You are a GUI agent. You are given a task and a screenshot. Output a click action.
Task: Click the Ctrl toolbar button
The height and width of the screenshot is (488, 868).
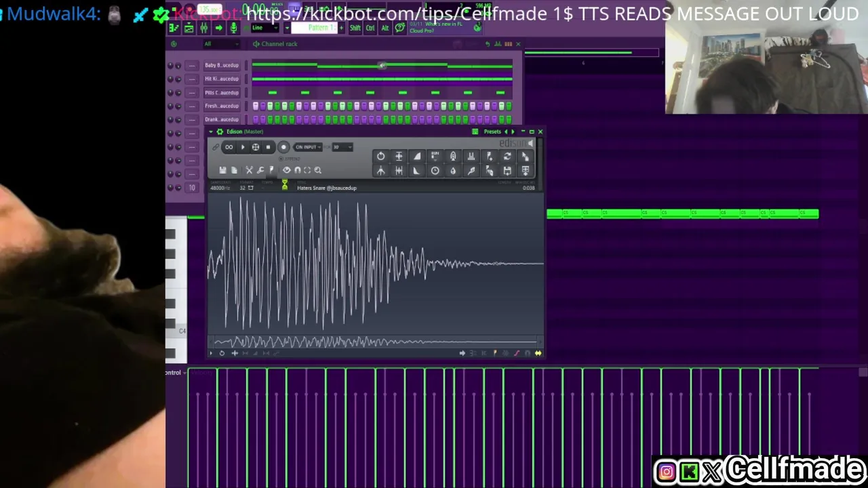tap(370, 28)
